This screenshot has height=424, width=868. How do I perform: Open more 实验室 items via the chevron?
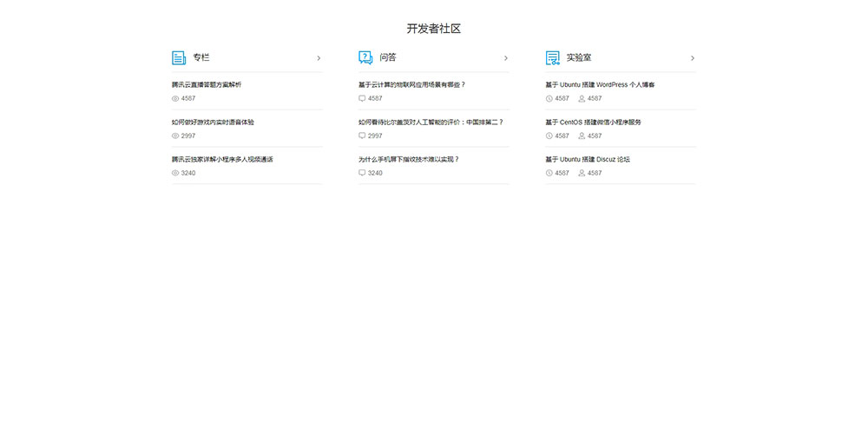click(692, 58)
